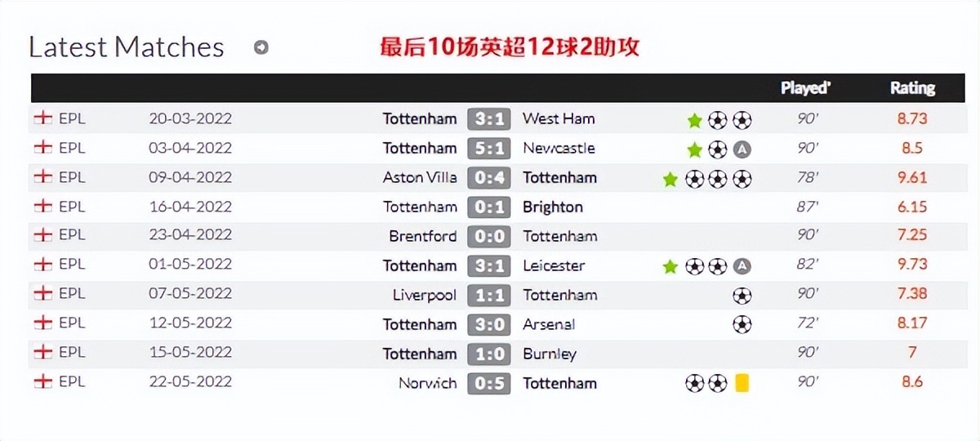Viewport: 980px width, 441px height.
Task: Open the Burnley team link
Action: [550, 354]
